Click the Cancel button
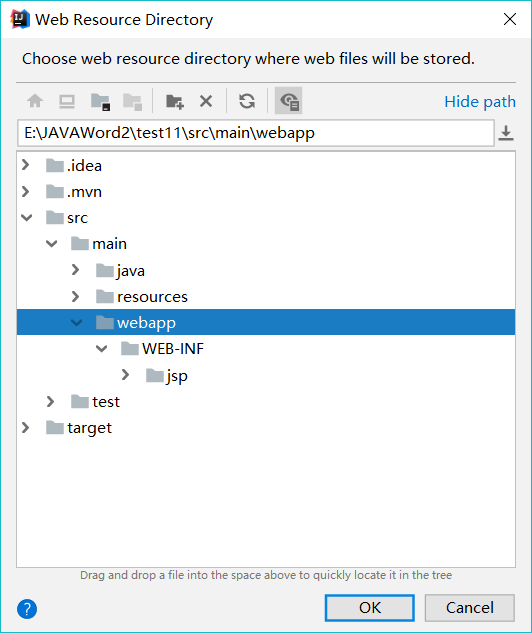This screenshot has height=633, width=532. pyautogui.click(x=469, y=608)
